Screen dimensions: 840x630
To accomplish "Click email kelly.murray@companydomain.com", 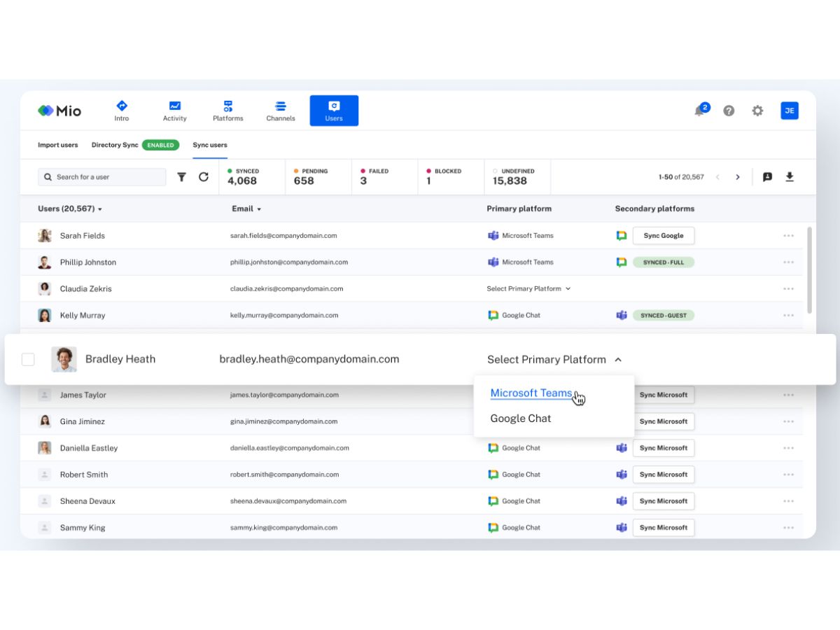I will 284,316.
